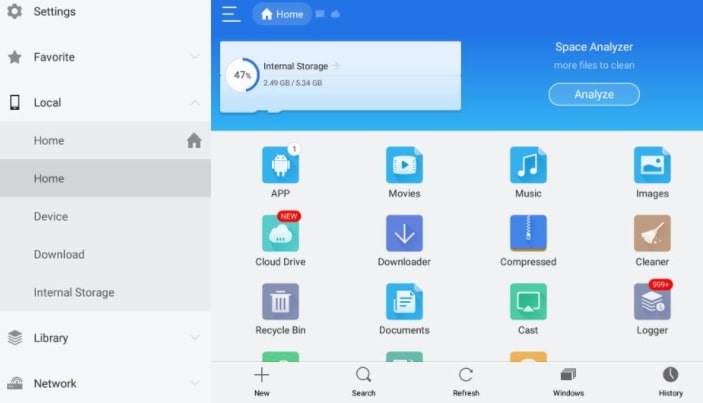Click the Analyze button
703x403 pixels.
pyautogui.click(x=594, y=94)
